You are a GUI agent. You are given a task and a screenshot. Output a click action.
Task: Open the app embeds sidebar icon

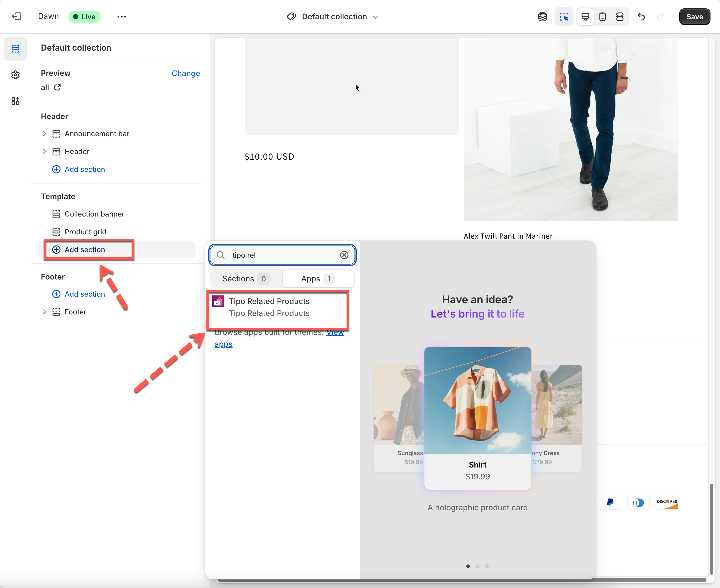click(15, 101)
